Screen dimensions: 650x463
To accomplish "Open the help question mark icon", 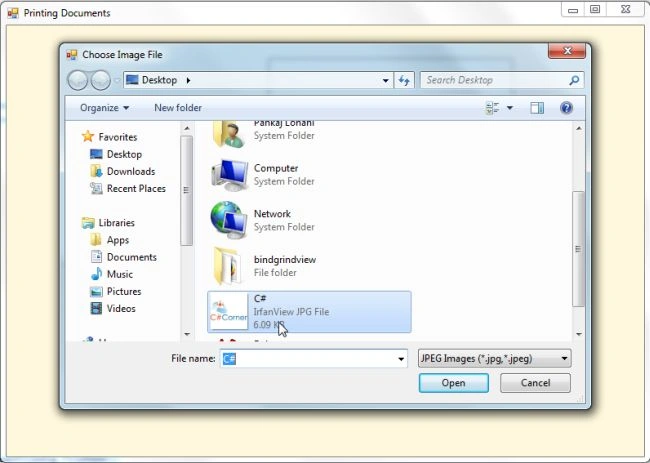I will pyautogui.click(x=566, y=108).
